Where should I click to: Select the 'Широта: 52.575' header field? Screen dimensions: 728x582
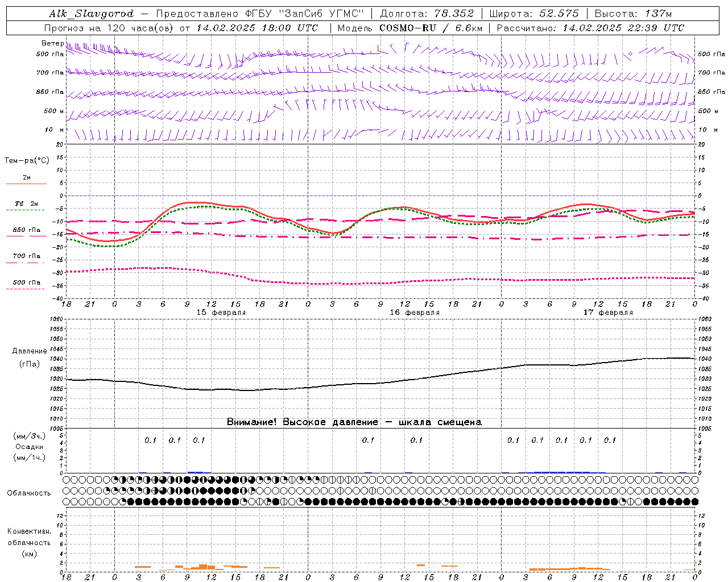[x=534, y=14]
